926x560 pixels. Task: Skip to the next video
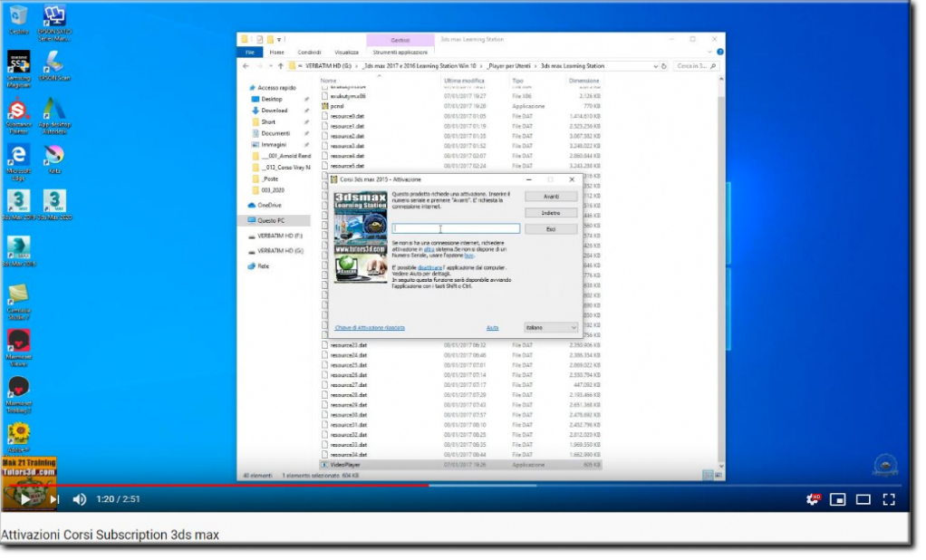pos(53,499)
